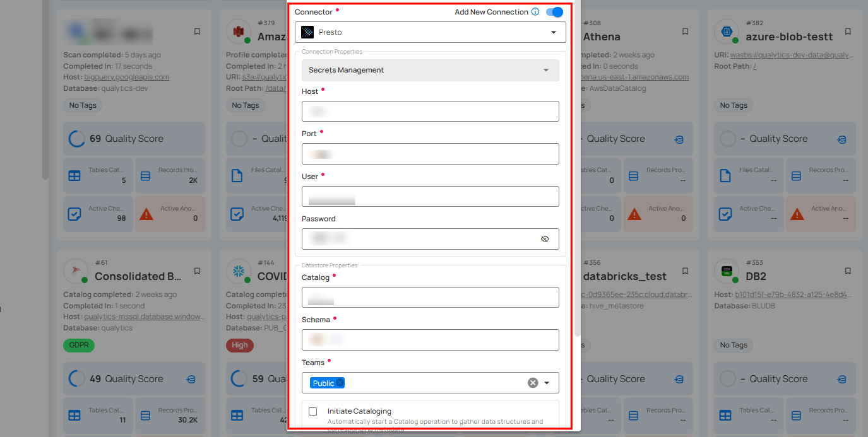Toggle the Add New Connection switch
This screenshot has width=868, height=437.
(x=554, y=12)
